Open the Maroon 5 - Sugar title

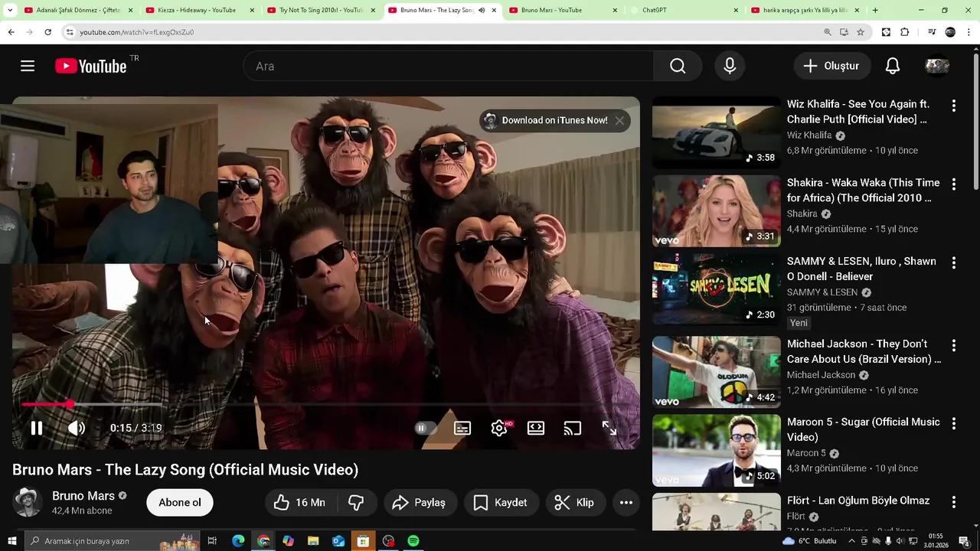864,429
